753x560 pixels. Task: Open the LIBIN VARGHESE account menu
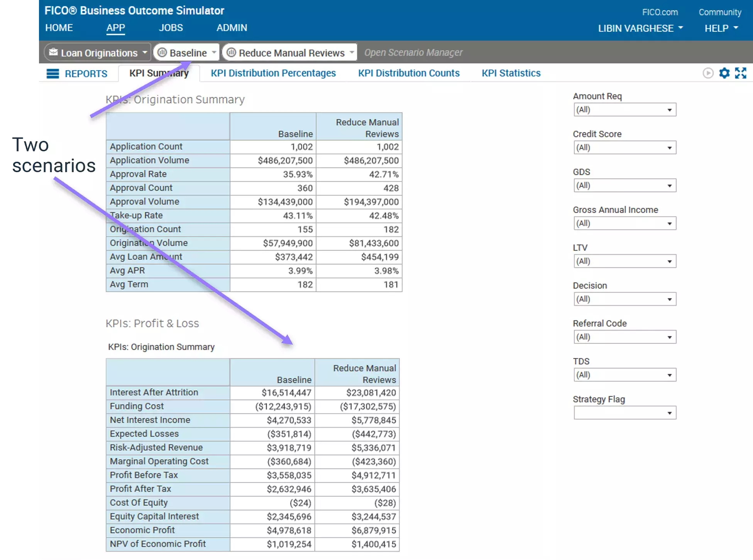click(x=636, y=28)
